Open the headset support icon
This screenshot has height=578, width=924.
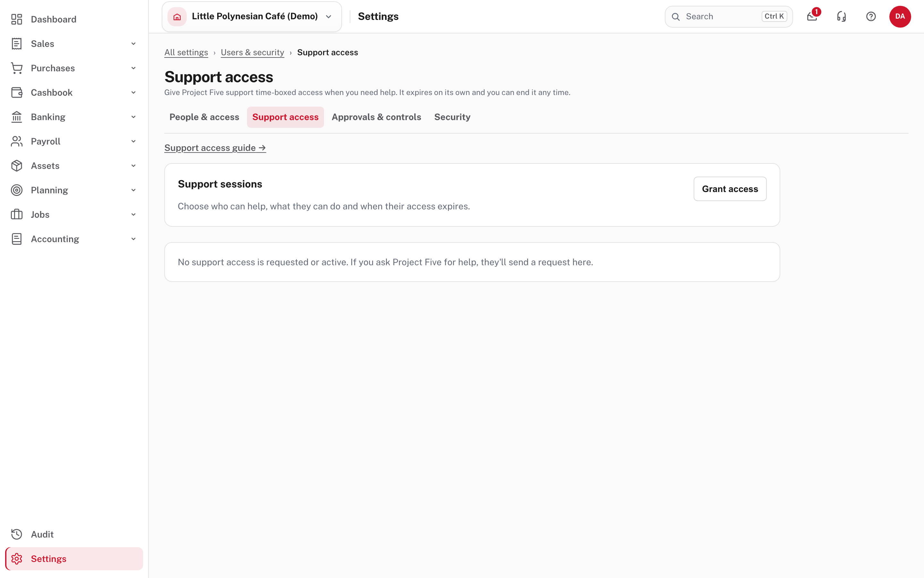click(842, 16)
